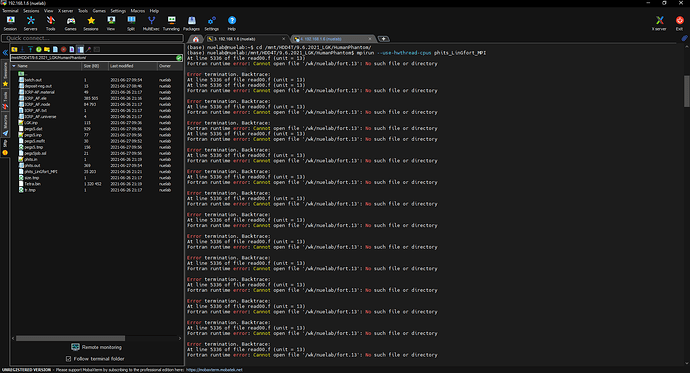Launch the Games toolbar icon
This screenshot has height=373, width=690.
(x=70, y=23)
